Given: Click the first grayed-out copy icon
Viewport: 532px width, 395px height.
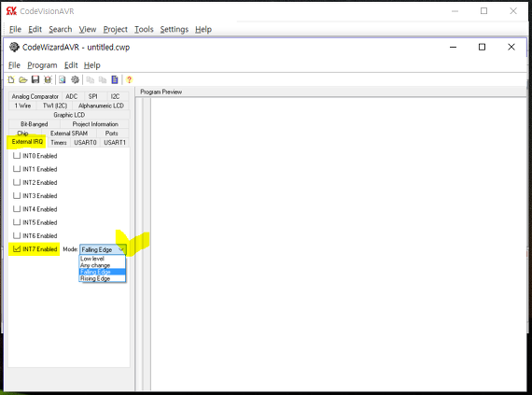Looking at the screenshot, I should click(x=91, y=79).
